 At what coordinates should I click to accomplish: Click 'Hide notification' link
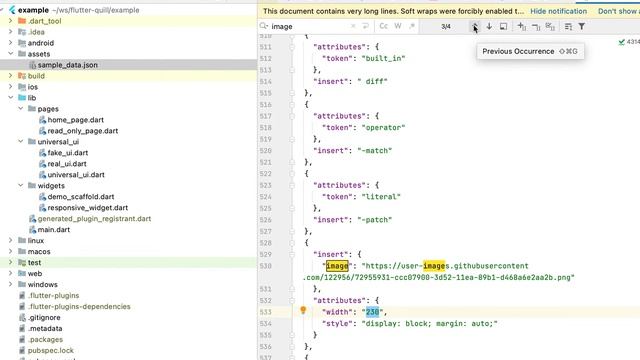[x=558, y=11]
